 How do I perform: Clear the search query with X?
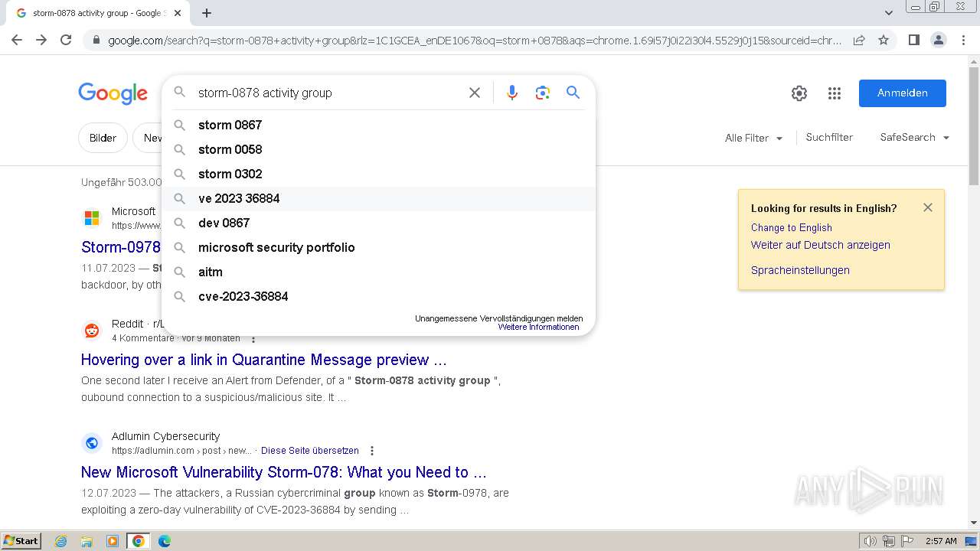point(475,93)
